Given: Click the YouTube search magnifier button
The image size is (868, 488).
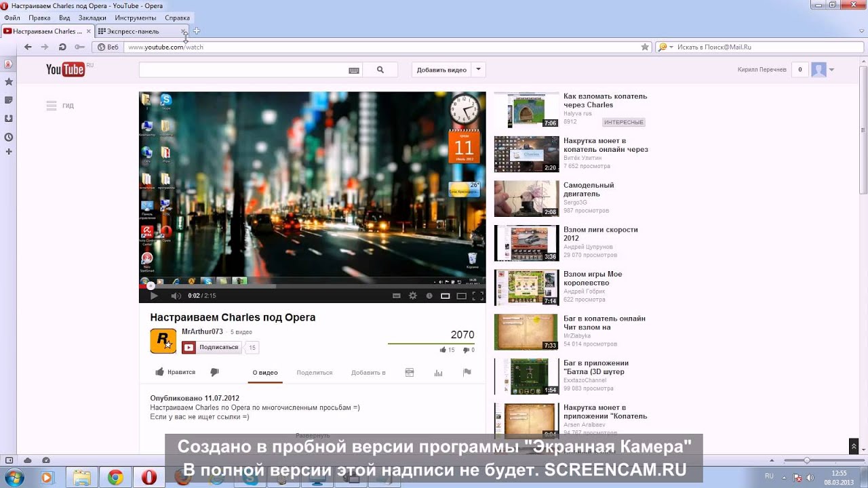Looking at the screenshot, I should click(x=380, y=70).
